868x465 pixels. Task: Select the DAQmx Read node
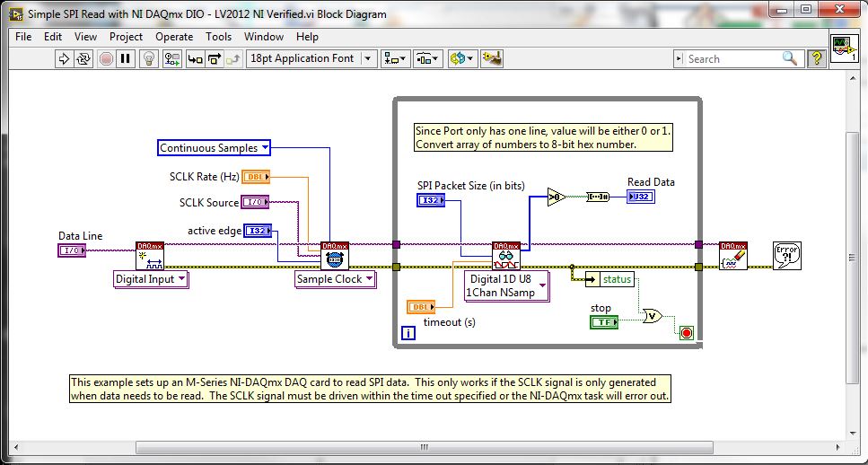coord(506,256)
